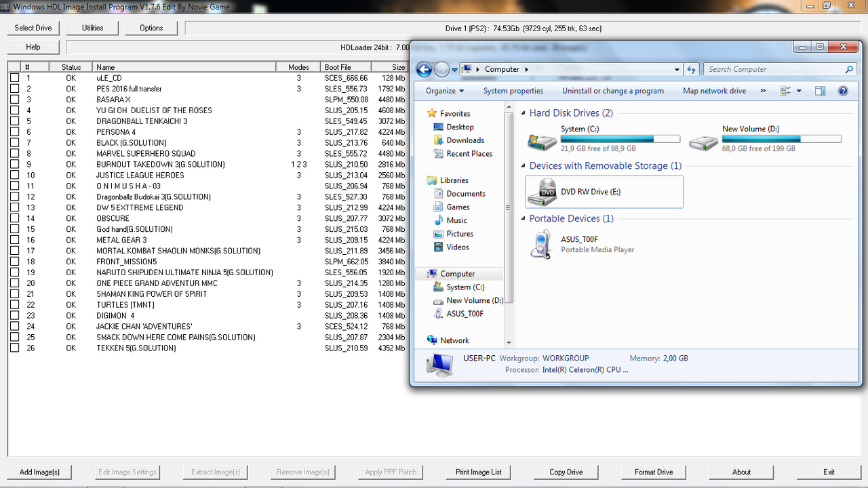Open Recent Places in sidebar

pos(469,154)
